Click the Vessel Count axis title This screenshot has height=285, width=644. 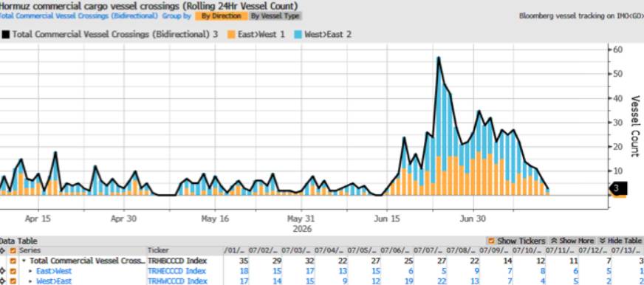coord(634,126)
